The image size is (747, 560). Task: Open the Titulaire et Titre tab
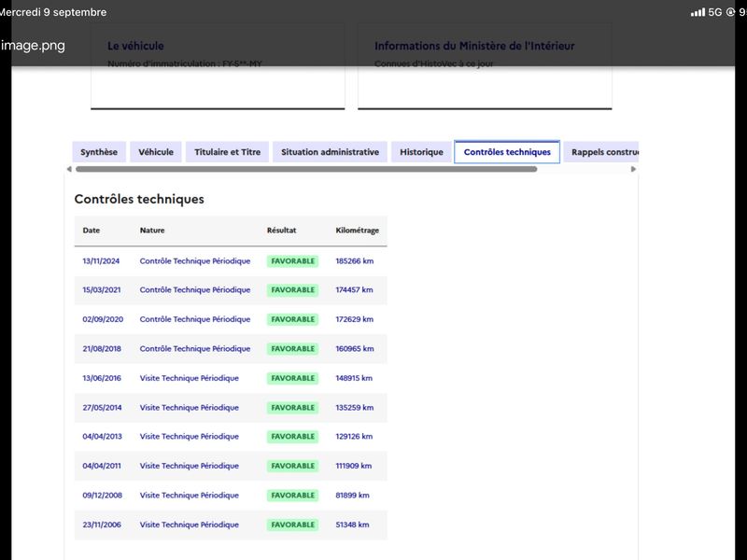[227, 152]
